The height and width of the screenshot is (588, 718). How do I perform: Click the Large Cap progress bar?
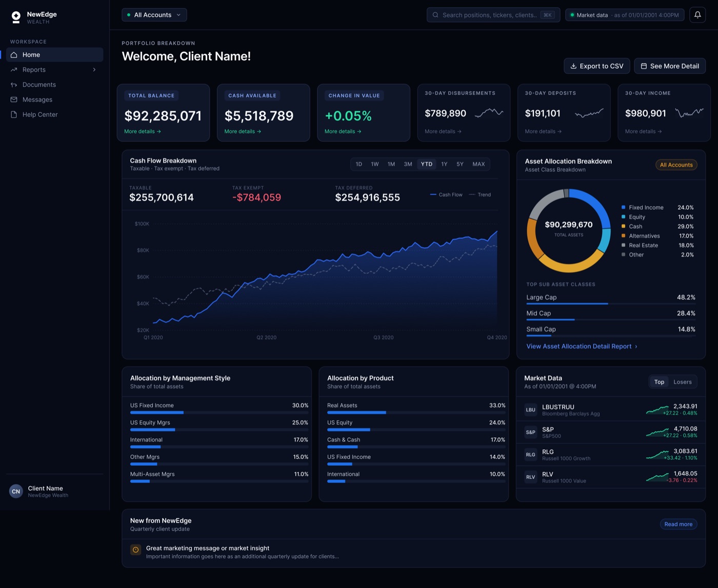[610, 304]
